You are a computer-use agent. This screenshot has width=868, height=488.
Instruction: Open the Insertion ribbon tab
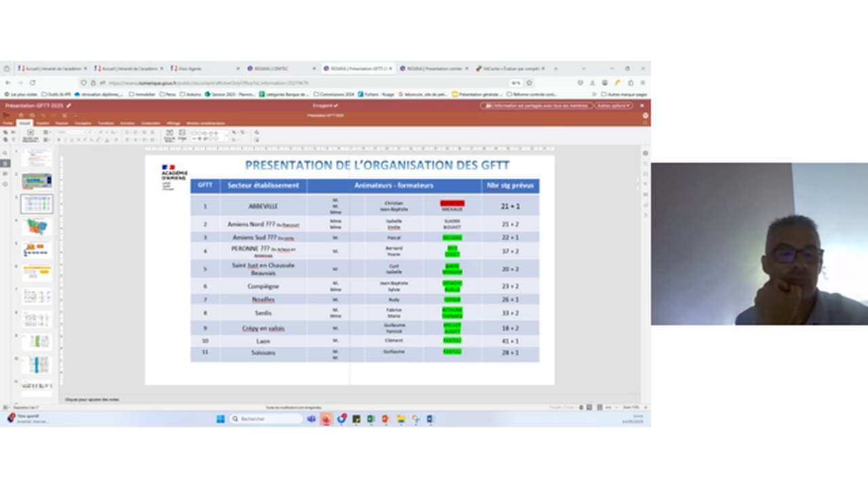point(43,123)
